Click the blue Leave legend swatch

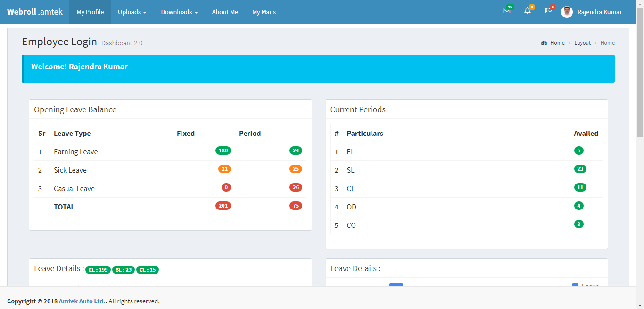575,285
